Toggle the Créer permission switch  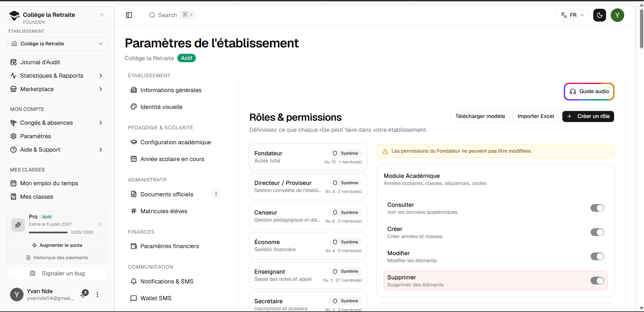tap(597, 232)
